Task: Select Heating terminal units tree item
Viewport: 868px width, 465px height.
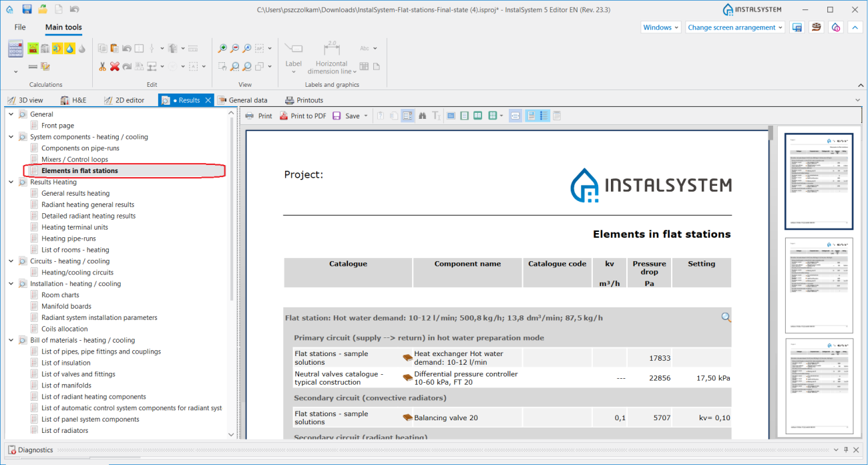Action: click(75, 227)
